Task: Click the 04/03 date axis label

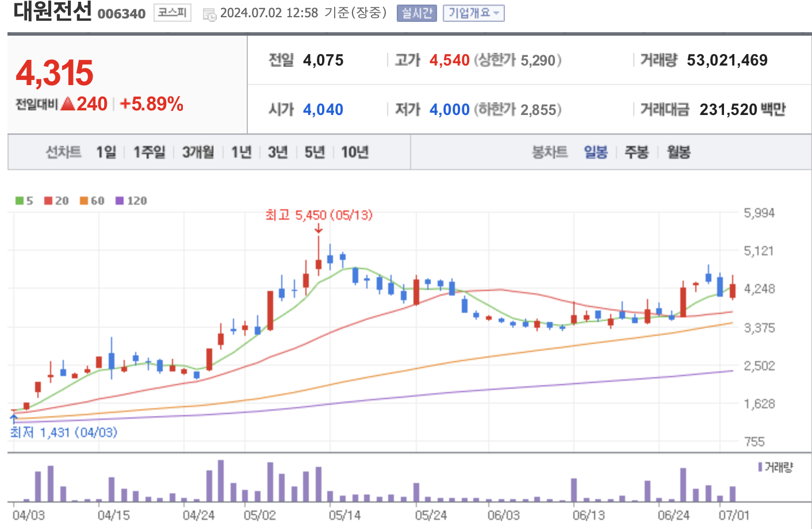Action: coord(28,515)
